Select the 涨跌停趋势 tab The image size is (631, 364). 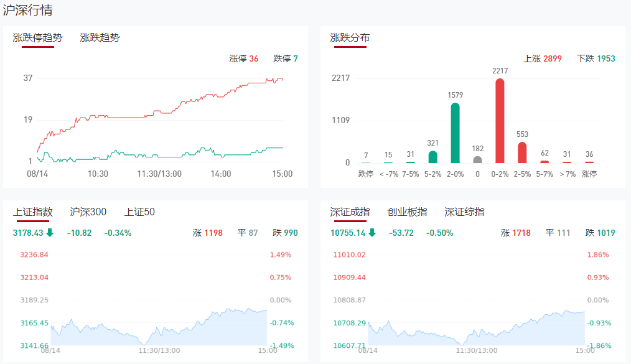tap(38, 37)
